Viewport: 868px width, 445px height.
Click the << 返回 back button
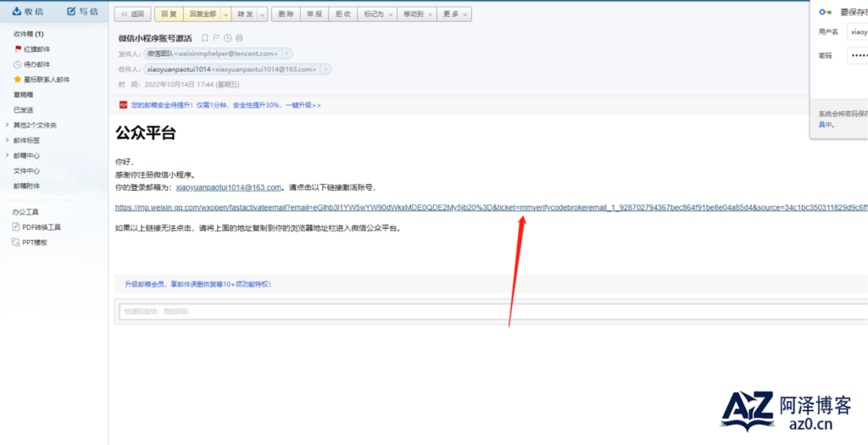[131, 14]
